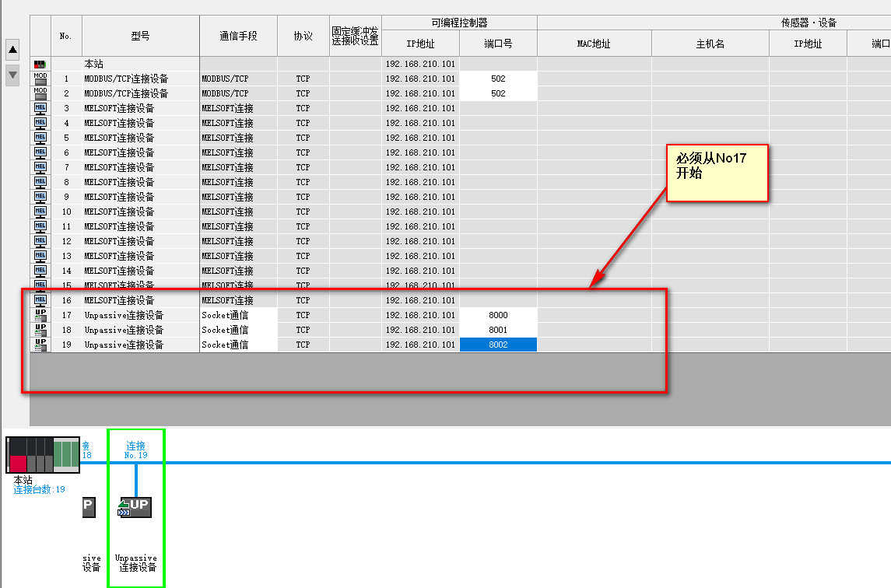Click the move-up arrow button

[12, 51]
